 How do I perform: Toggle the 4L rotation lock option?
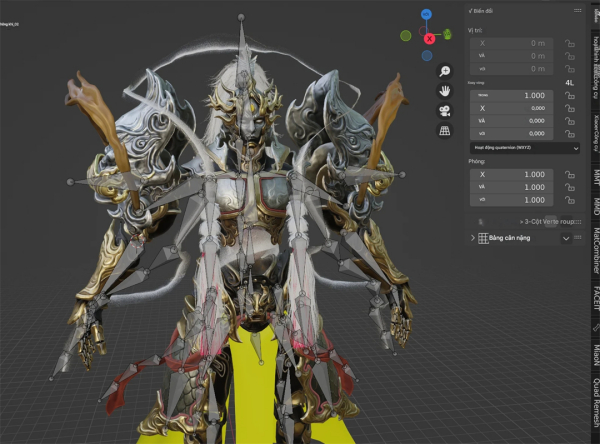569,82
